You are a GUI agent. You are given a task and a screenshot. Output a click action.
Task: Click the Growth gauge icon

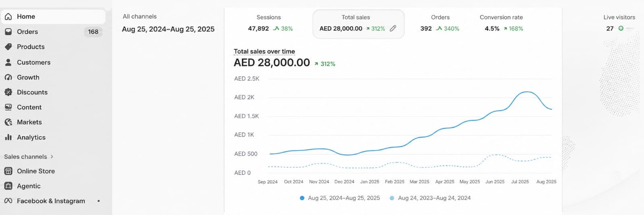pyautogui.click(x=8, y=77)
